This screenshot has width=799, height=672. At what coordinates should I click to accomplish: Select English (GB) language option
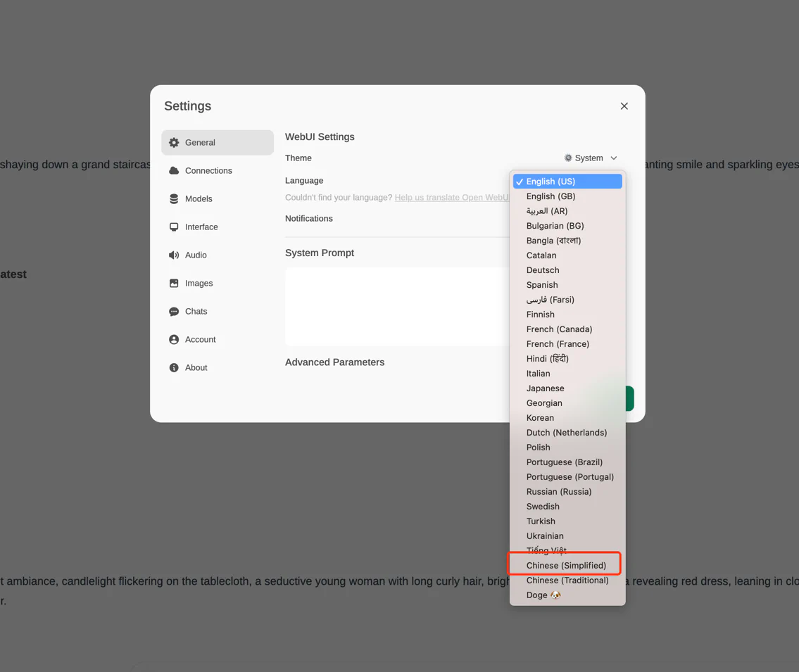[551, 196]
